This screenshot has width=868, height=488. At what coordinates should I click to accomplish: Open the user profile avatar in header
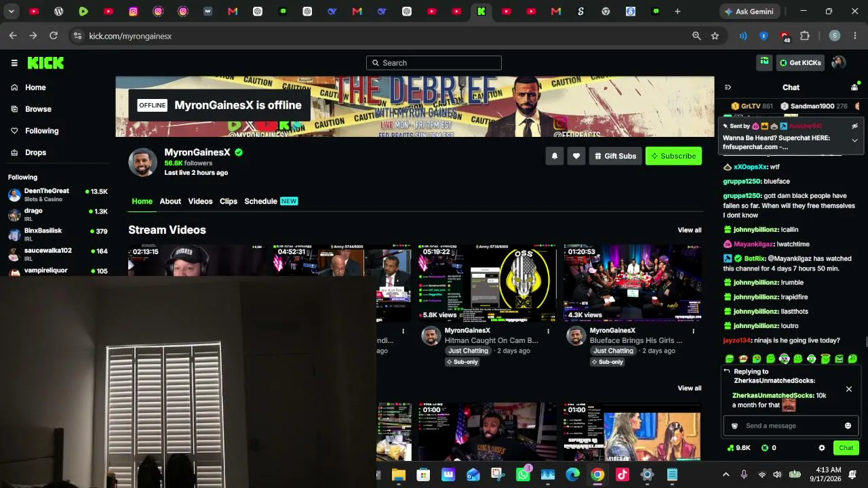[839, 62]
